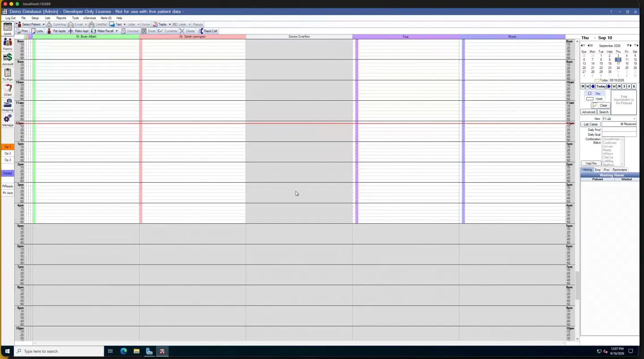644x359 pixels.
Task: Toggle the PtReady status button
Action: point(8,186)
